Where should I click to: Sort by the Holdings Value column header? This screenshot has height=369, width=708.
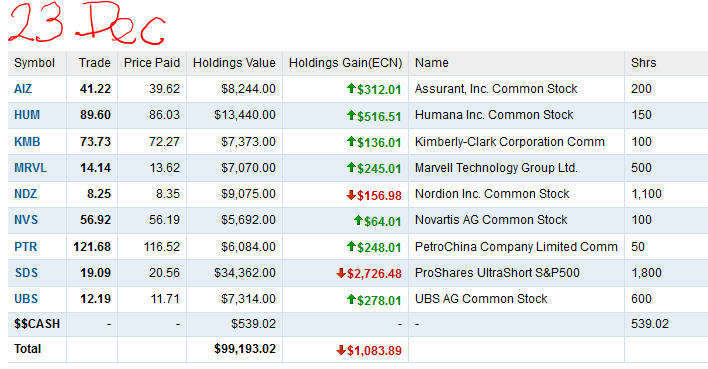point(234,63)
